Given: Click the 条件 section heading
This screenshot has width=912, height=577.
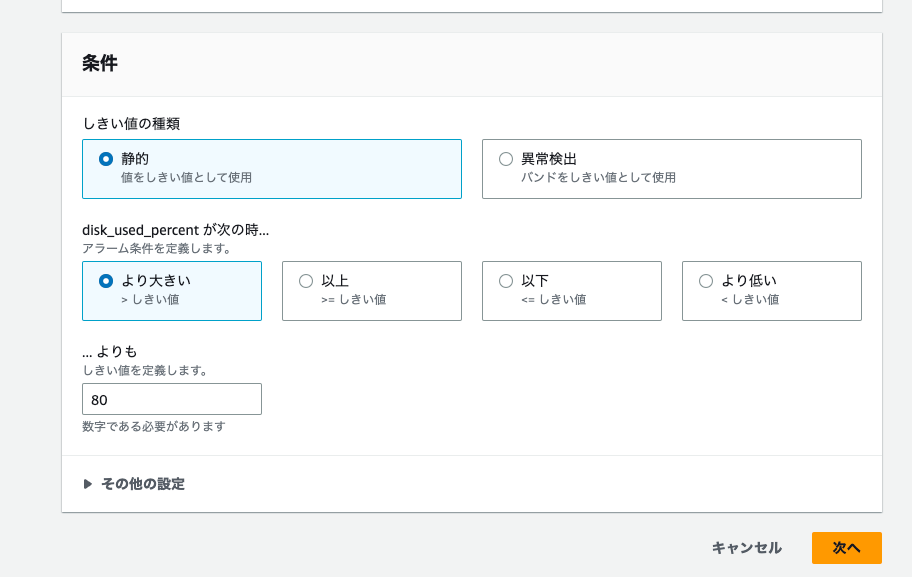Looking at the screenshot, I should pyautogui.click(x=100, y=63).
